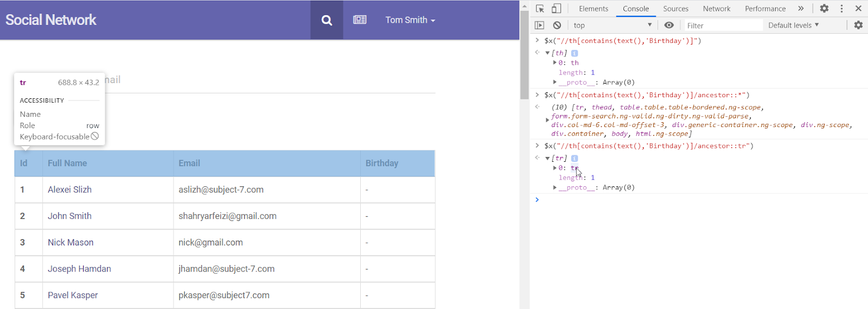Open the Tom Smith user dropdown

pos(410,20)
